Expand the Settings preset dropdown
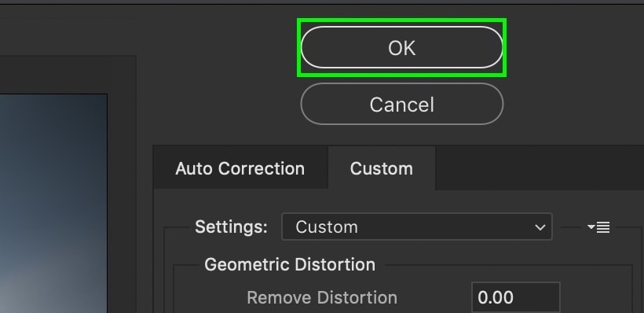The width and height of the screenshot is (644, 313). [416, 226]
